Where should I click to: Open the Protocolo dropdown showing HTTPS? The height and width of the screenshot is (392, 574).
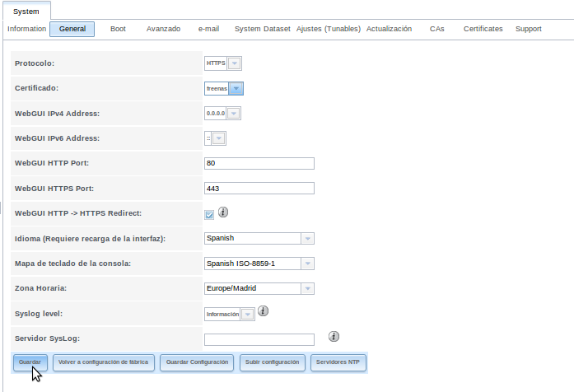tap(223, 63)
